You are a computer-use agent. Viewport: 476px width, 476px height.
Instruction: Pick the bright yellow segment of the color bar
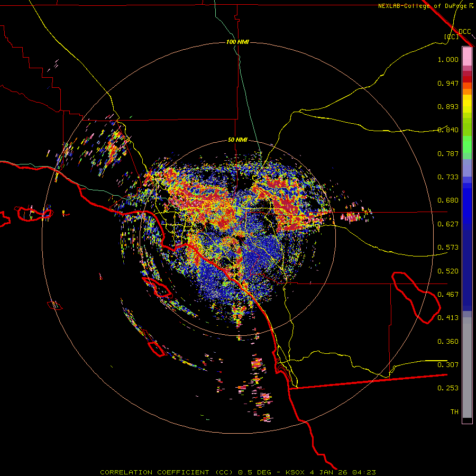point(467,104)
